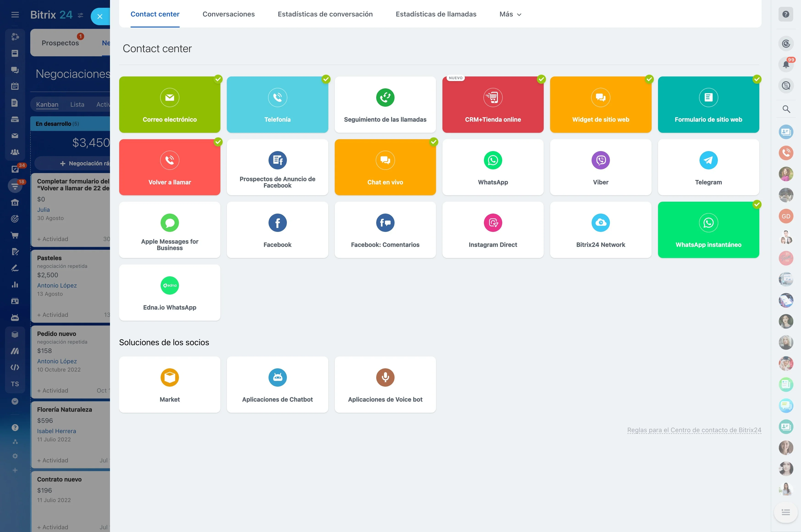Open the Edna.io WhatsApp tile

(x=170, y=293)
